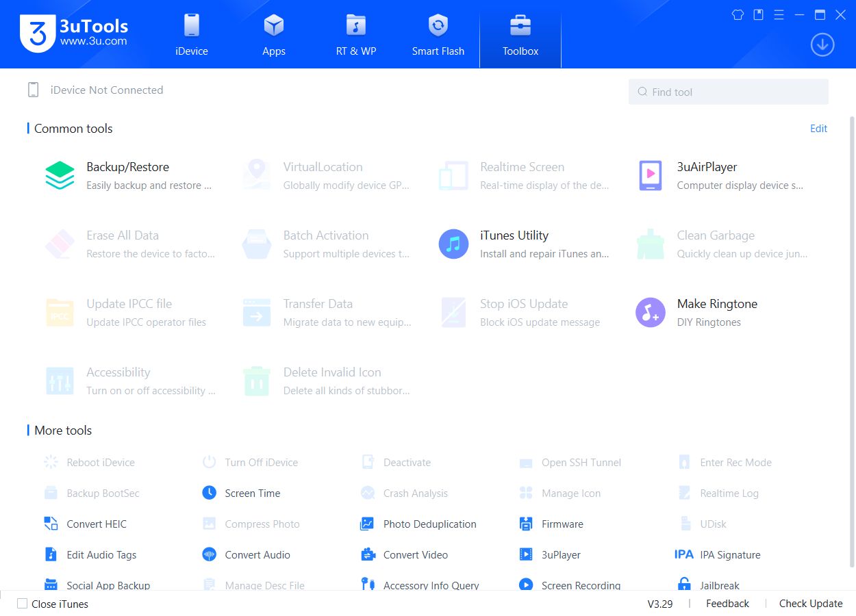This screenshot has width=856, height=616.
Task: Click the Feedback link
Action: pos(727,604)
